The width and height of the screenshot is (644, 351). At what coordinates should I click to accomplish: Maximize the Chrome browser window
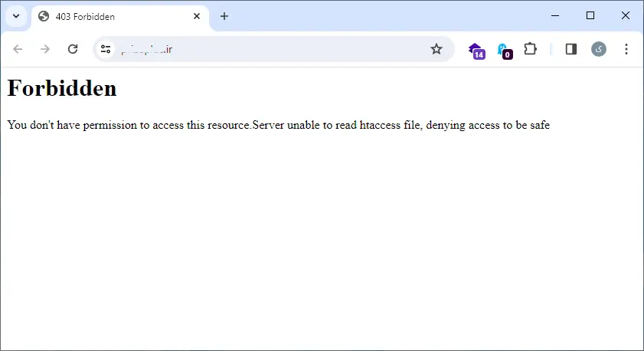pyautogui.click(x=590, y=15)
